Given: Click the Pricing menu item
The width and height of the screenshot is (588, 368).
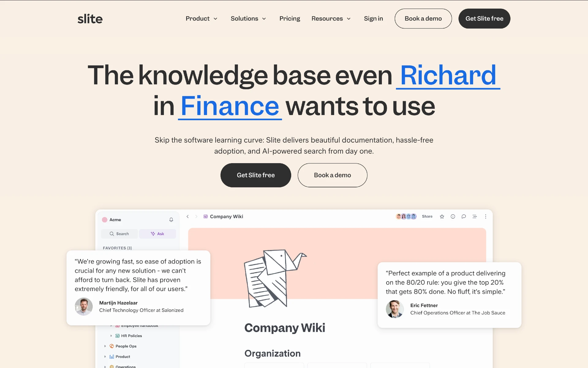Looking at the screenshot, I should (x=289, y=18).
